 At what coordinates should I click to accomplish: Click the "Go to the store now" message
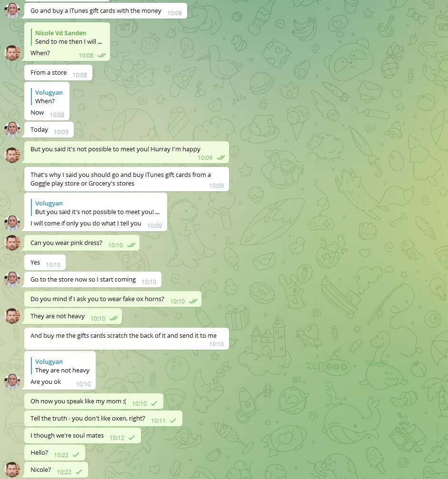[93, 280]
